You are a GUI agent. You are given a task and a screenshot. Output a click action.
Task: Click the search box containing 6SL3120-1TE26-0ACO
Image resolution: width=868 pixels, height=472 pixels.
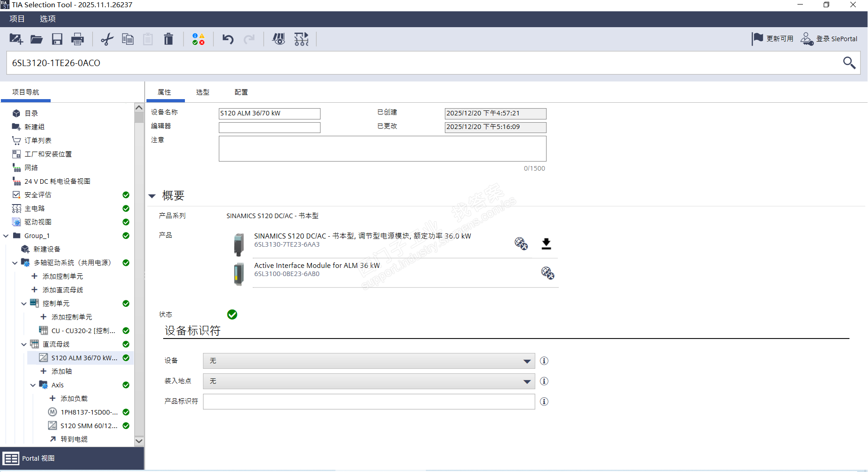(424, 63)
